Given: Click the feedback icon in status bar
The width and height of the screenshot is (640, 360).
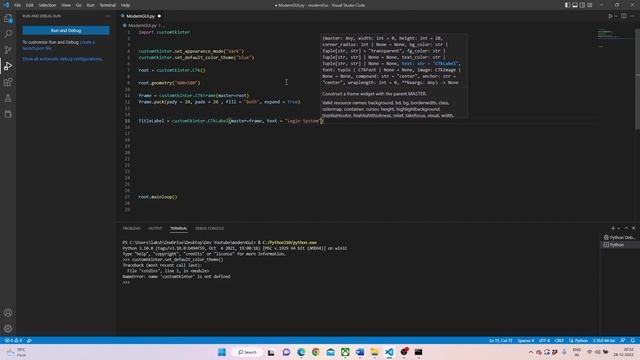Looking at the screenshot, I should tap(623, 340).
